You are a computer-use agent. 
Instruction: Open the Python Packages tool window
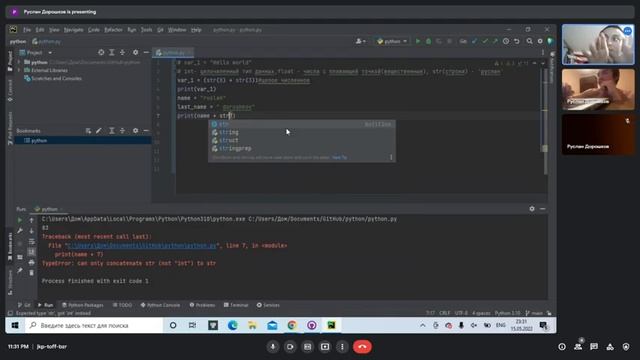[82, 305]
